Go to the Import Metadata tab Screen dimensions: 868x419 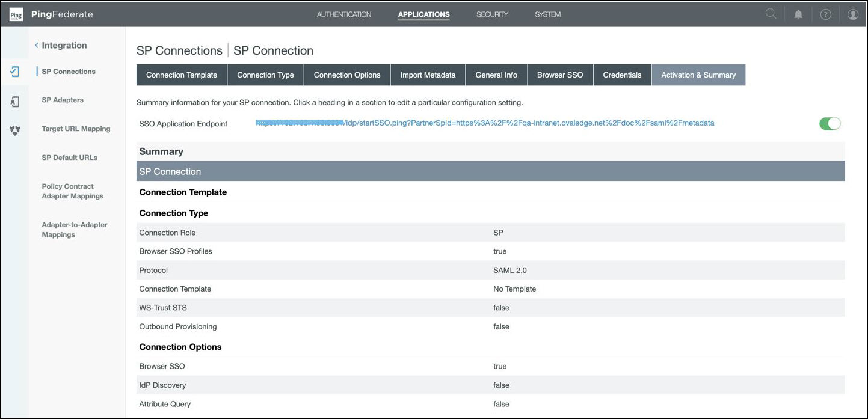[428, 75]
